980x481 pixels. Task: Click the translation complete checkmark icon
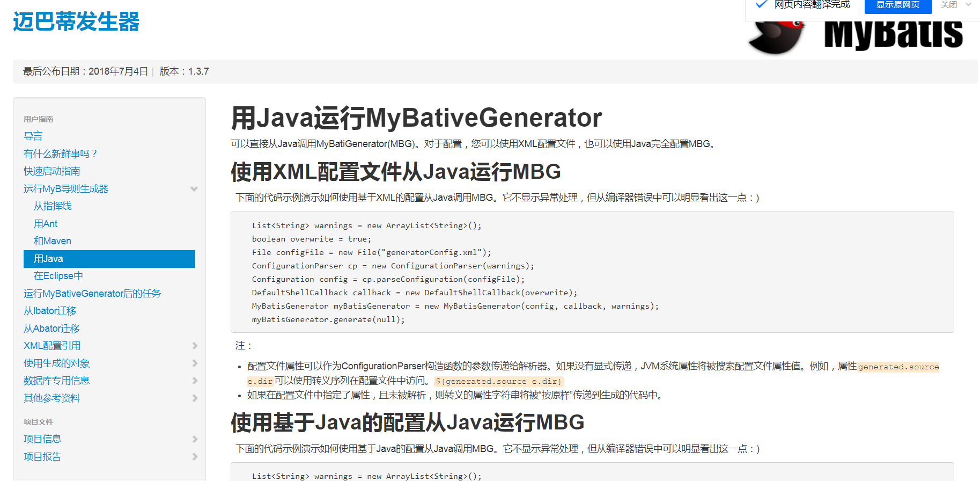(761, 4)
